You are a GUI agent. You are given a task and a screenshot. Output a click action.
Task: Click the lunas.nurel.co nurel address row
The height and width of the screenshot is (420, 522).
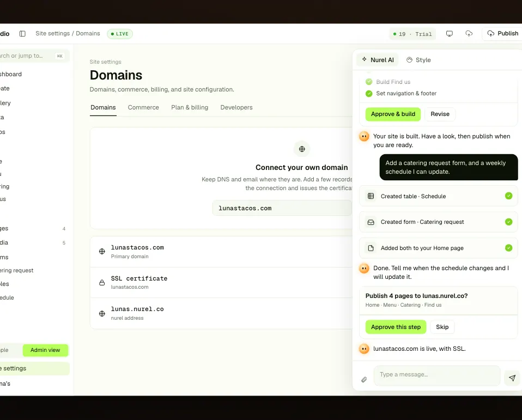point(221,313)
